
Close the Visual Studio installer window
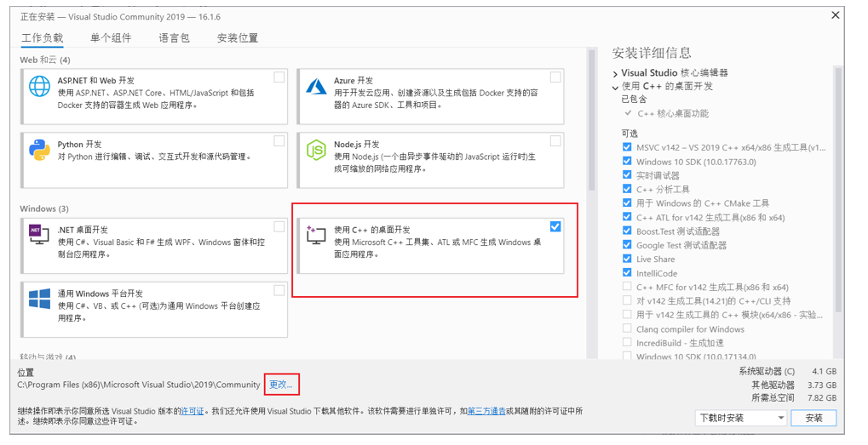[836, 15]
